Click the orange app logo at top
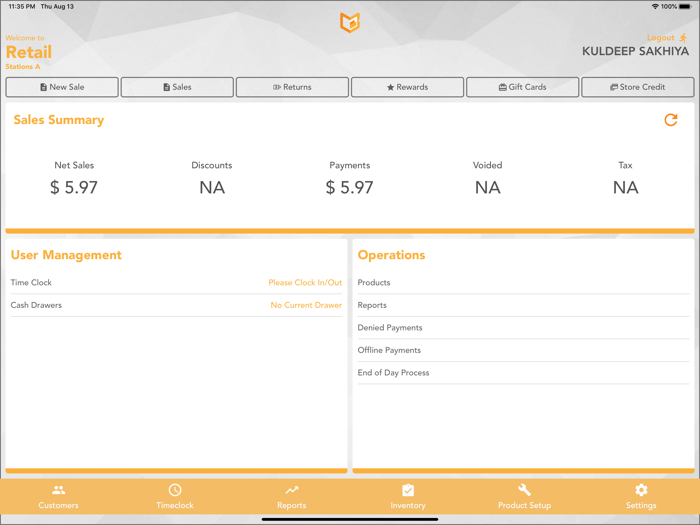 350,22
